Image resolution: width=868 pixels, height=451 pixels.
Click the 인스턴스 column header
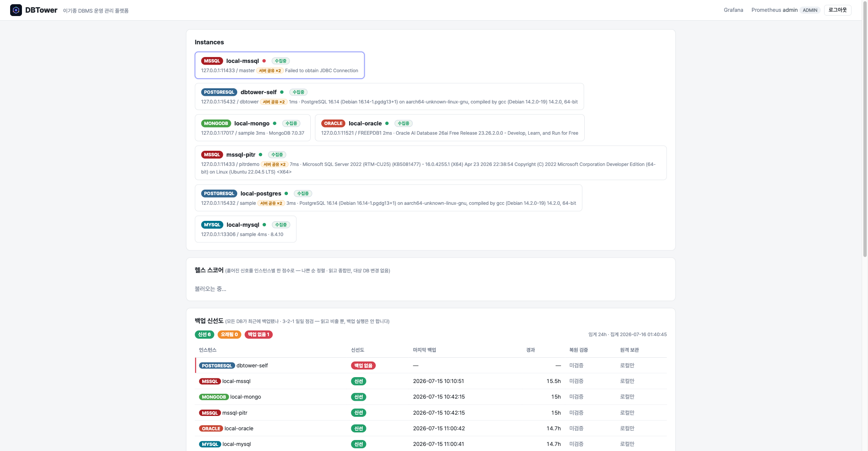208,350
